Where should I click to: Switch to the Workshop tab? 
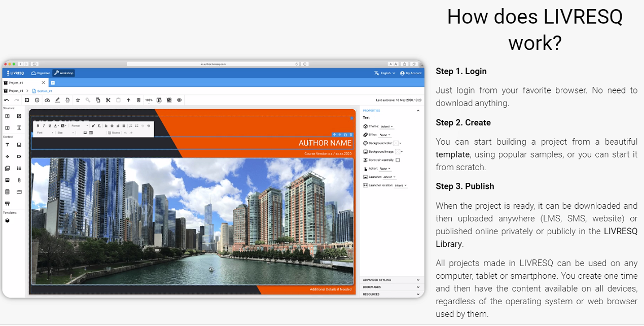click(64, 73)
